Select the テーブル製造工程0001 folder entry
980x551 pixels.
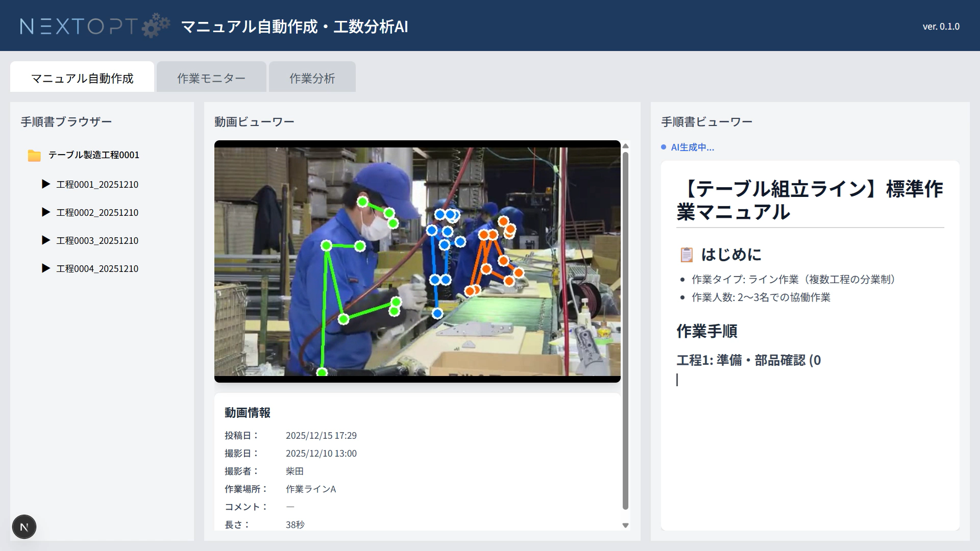(x=93, y=155)
